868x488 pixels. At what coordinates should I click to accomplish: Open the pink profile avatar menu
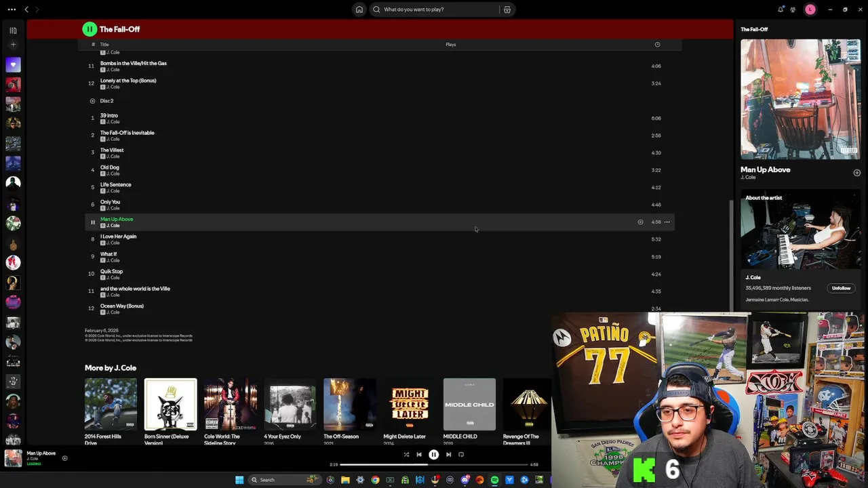point(810,9)
